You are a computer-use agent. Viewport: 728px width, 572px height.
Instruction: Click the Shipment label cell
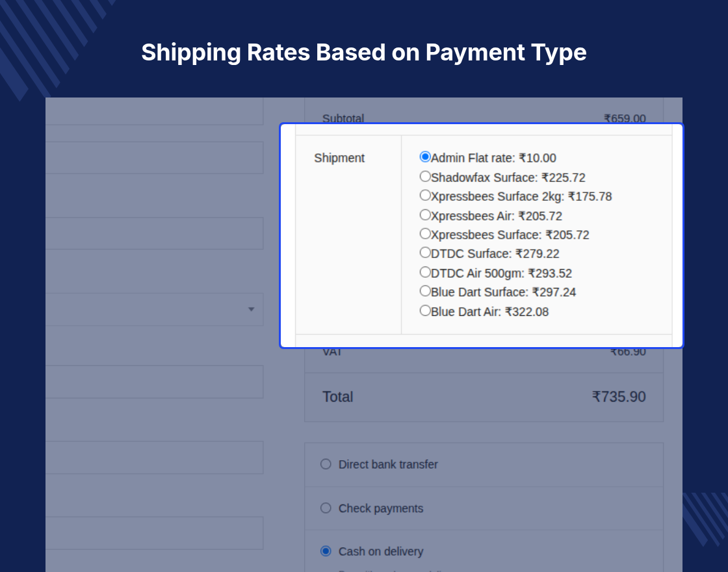(x=348, y=235)
